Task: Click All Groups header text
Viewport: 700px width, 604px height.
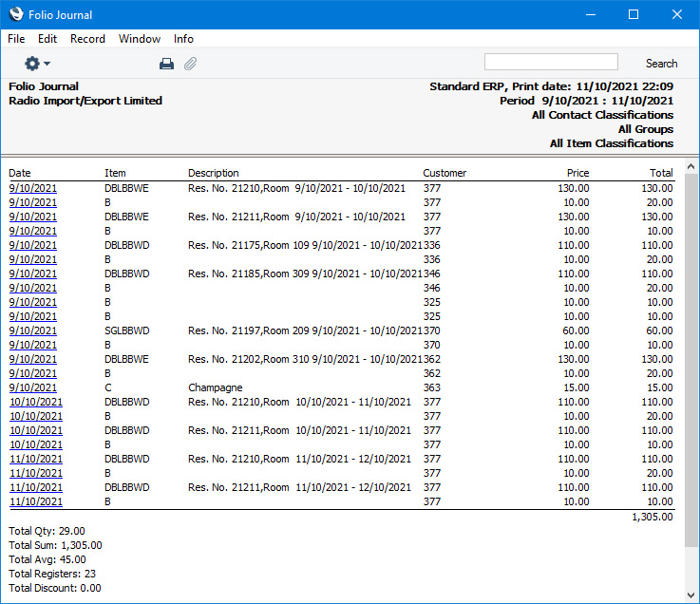Action: pyautogui.click(x=646, y=129)
